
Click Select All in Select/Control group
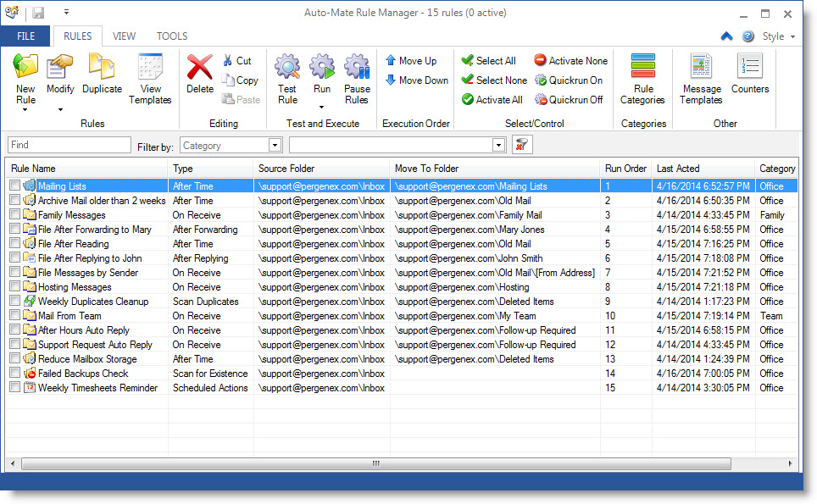[489, 61]
